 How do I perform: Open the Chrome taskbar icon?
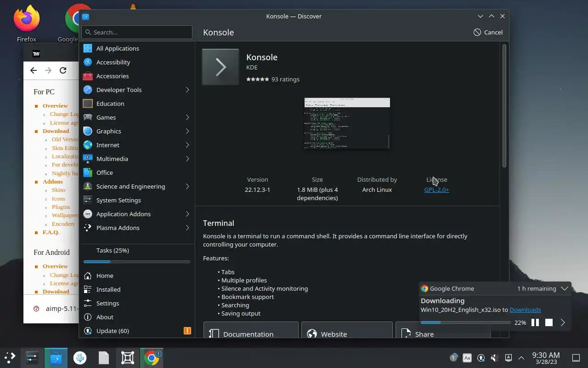pyautogui.click(x=152, y=357)
